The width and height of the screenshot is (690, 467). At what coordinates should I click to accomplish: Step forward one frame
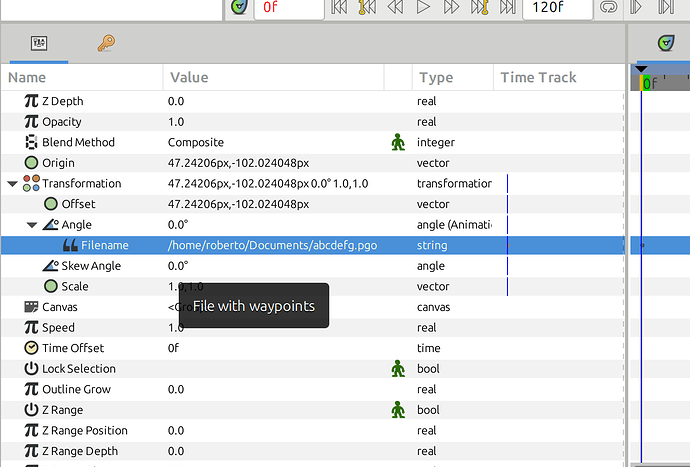452,7
